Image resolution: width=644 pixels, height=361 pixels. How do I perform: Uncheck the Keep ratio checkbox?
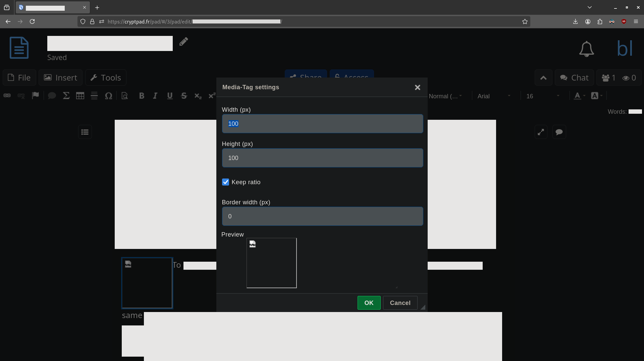point(225,182)
